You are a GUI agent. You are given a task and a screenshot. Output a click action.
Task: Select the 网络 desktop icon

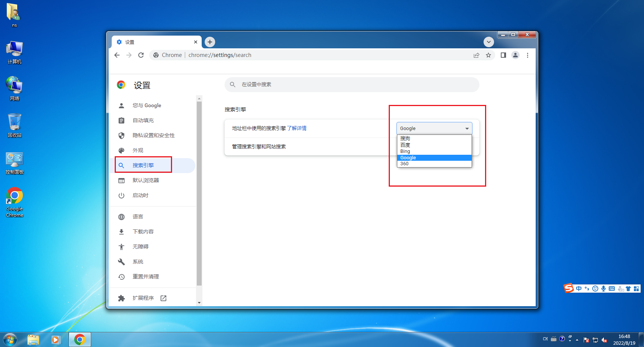pyautogui.click(x=15, y=89)
